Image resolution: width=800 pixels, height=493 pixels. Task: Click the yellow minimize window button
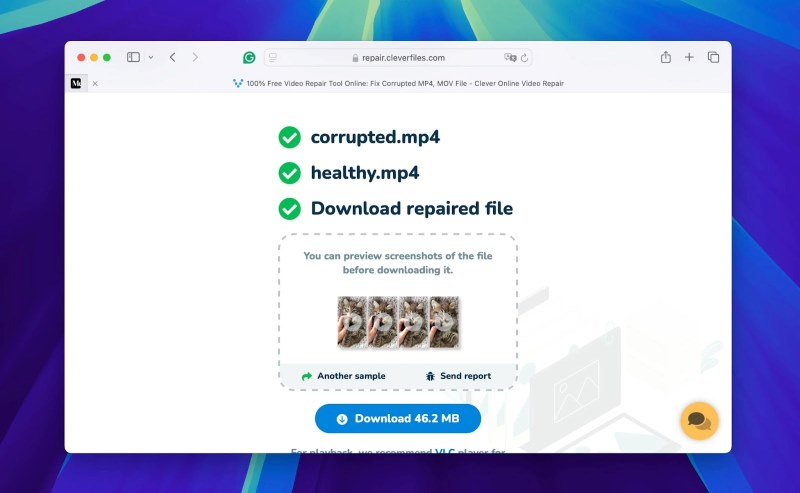[x=94, y=57]
